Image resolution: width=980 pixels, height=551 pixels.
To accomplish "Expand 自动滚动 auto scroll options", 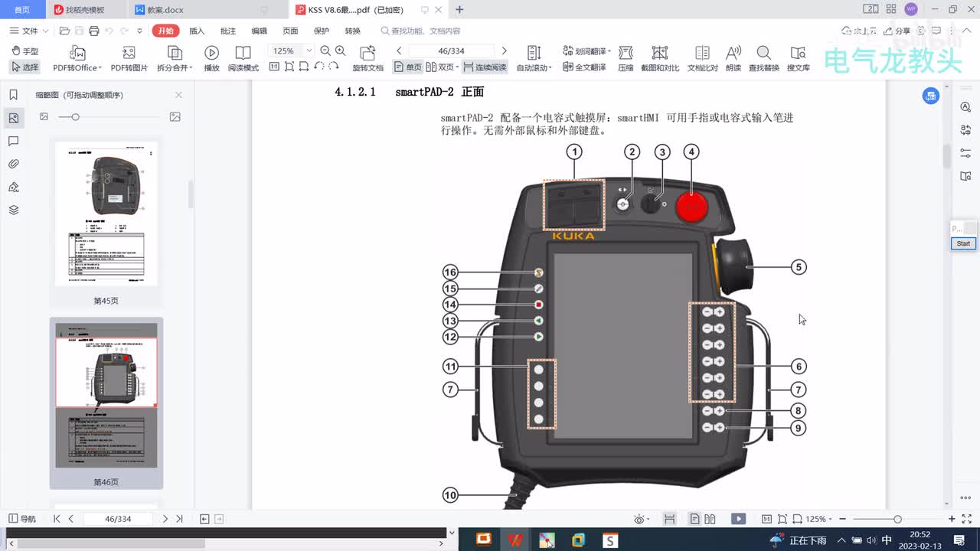I will point(548,68).
